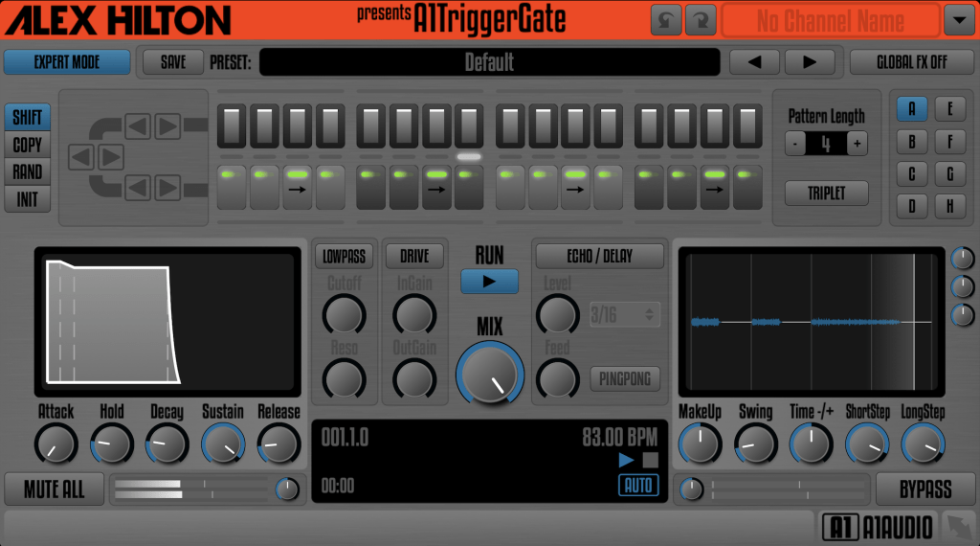Click the SAVE preset button
The width and height of the screenshot is (980, 546).
pos(173,62)
